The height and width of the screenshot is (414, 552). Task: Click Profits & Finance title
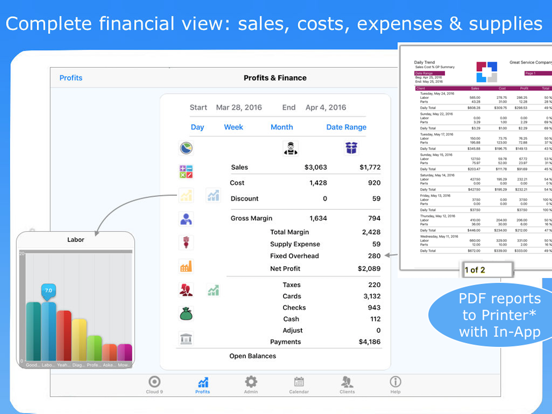[275, 78]
